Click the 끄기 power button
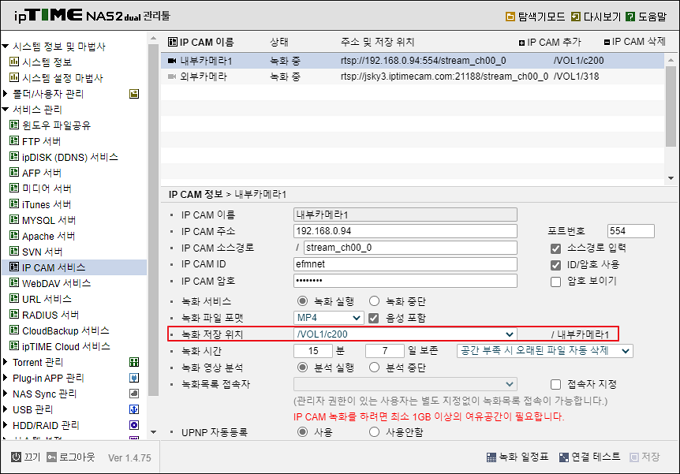Image resolution: width=680 pixels, height=474 pixels. click(26, 457)
